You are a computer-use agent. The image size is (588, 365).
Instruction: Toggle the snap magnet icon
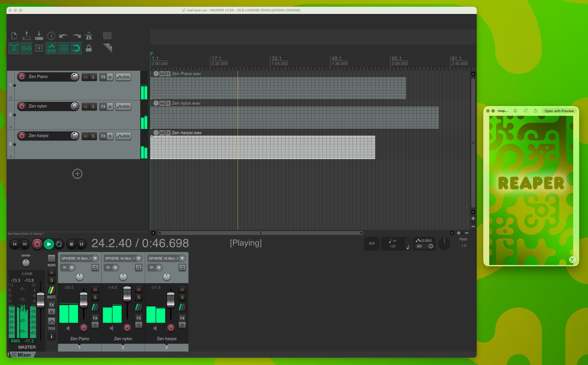click(x=76, y=48)
